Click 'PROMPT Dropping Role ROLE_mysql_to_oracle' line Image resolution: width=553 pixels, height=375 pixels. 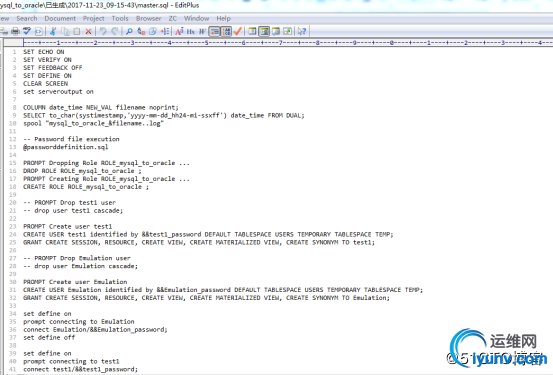106,163
